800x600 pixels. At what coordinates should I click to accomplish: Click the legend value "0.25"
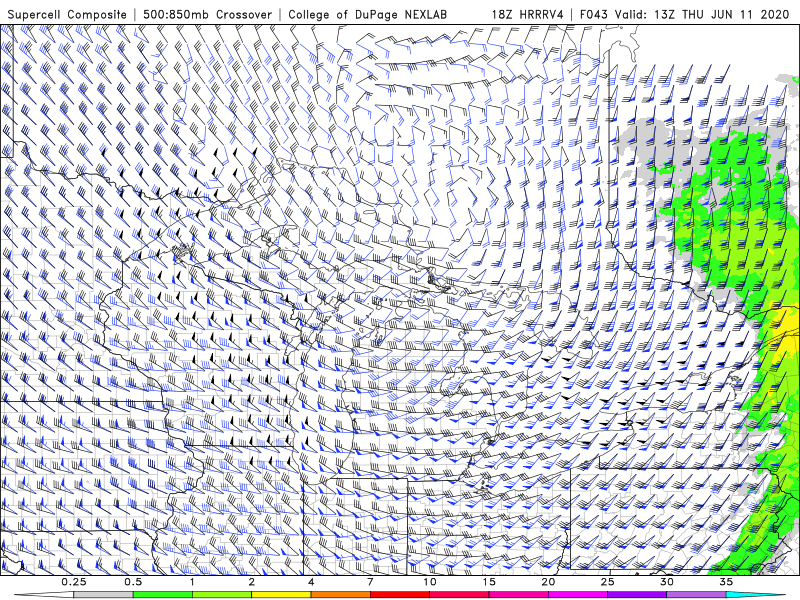[x=74, y=582]
